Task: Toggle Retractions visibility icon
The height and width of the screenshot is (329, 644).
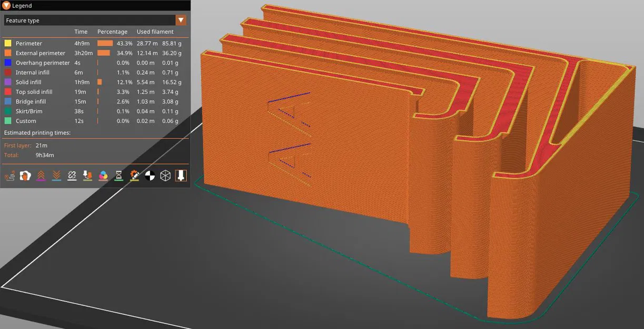Action: coord(41,176)
